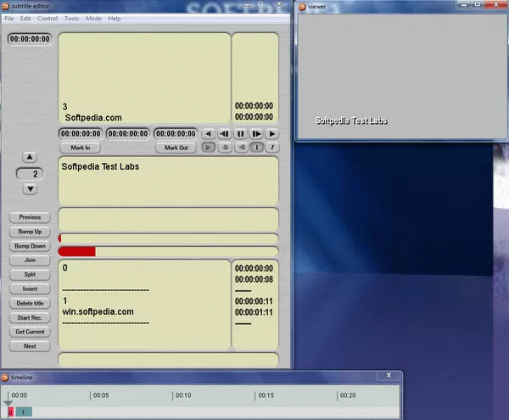Maximize the viewer window
The height and width of the screenshot is (420, 509).
coord(478,4)
